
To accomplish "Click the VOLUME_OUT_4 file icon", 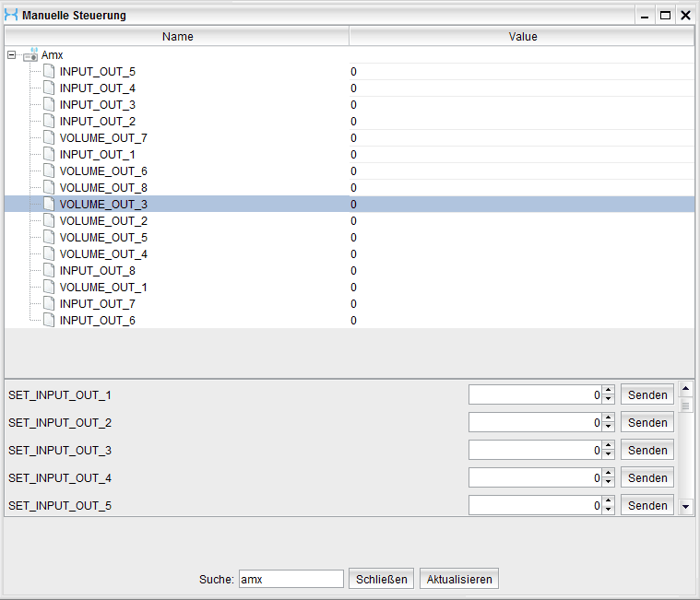I will click(x=49, y=254).
